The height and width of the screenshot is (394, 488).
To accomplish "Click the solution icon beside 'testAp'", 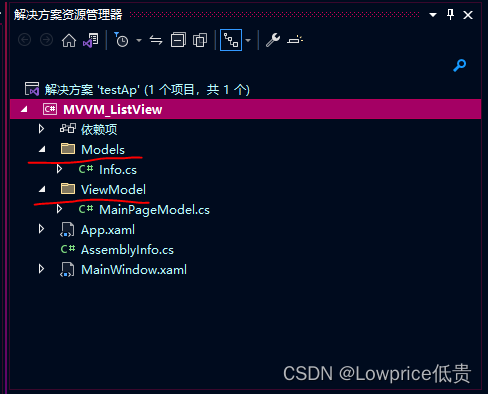I will 32,89.
